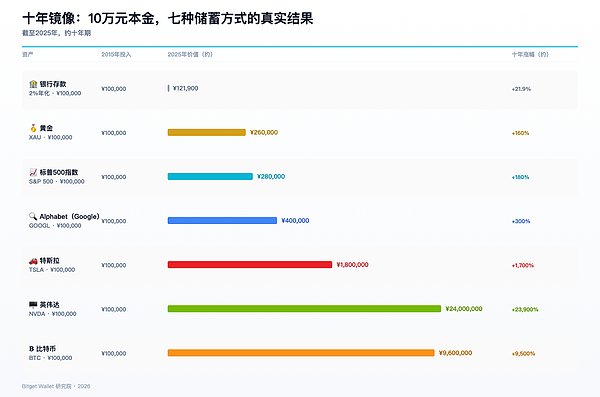Screen dimensions: 600x397
Task: Click the +21.9% gain value
Action: coord(521,89)
